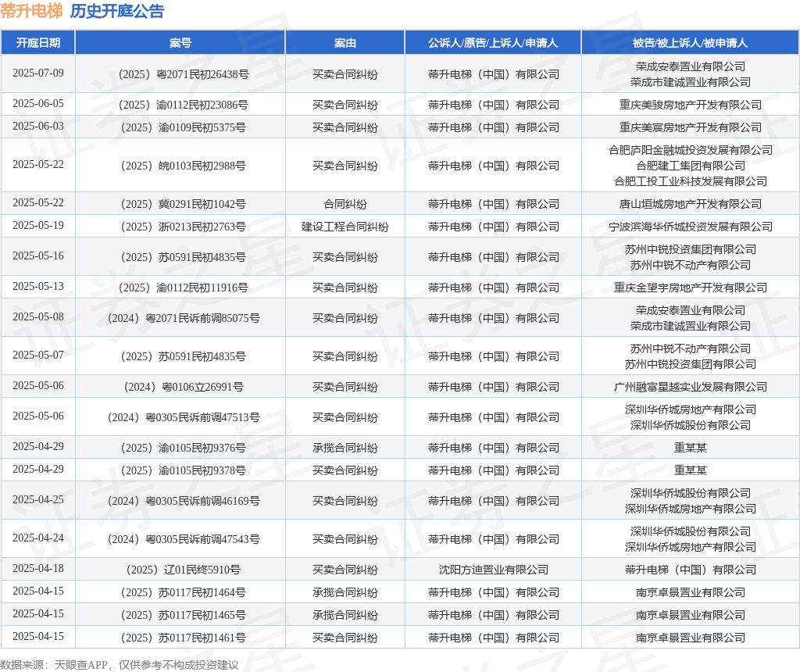Select the 开庭日期 column header

(38, 43)
